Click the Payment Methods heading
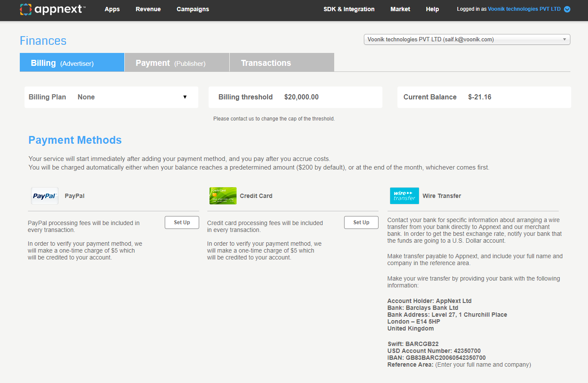588x383 pixels. click(x=75, y=140)
